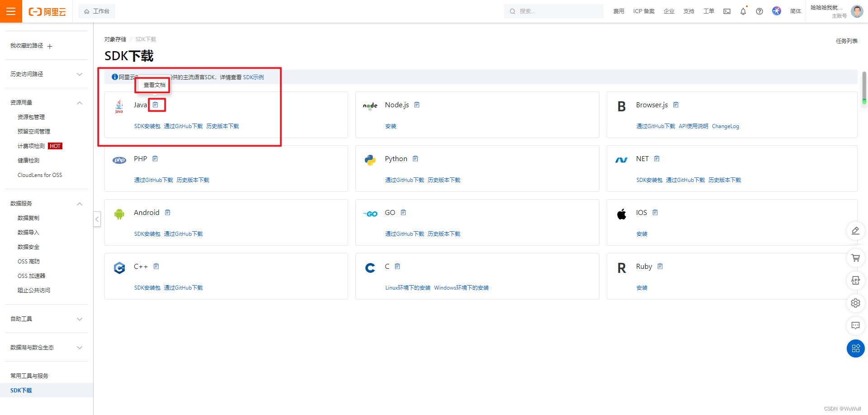Open Python 通过GitHub下载 link
Image resolution: width=868 pixels, height=415 pixels.
405,180
